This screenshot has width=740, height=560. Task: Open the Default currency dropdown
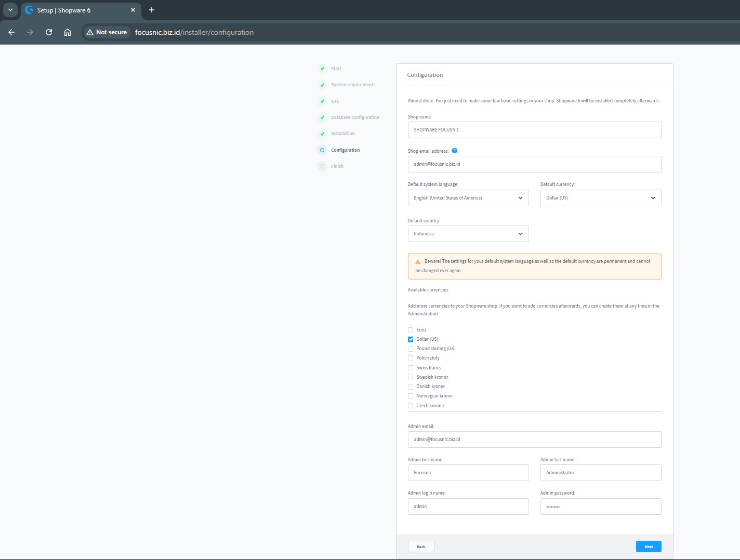click(x=600, y=198)
